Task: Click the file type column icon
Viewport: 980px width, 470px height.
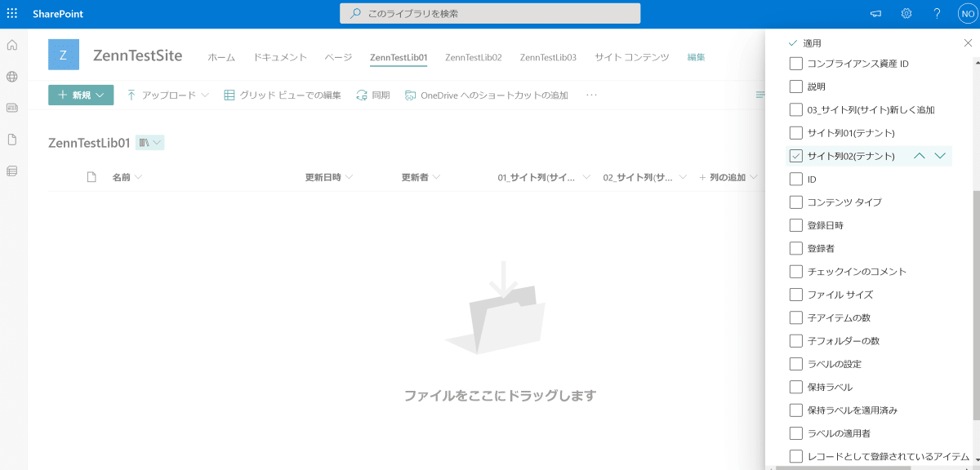Action: point(92,177)
